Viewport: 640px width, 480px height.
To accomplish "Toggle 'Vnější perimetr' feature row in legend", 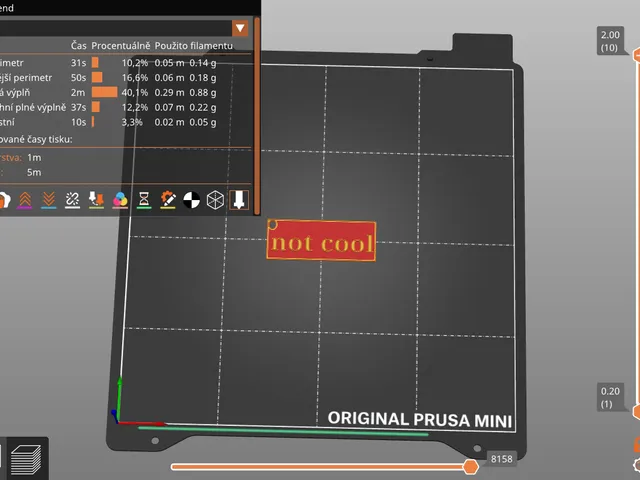I will [126, 78].
